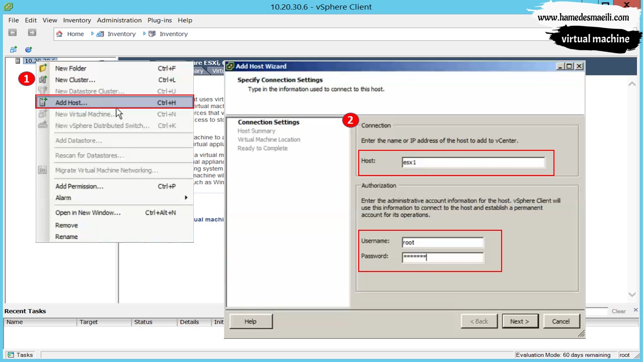Click the Cancel button in wizard
The height and width of the screenshot is (362, 644).
(x=561, y=321)
